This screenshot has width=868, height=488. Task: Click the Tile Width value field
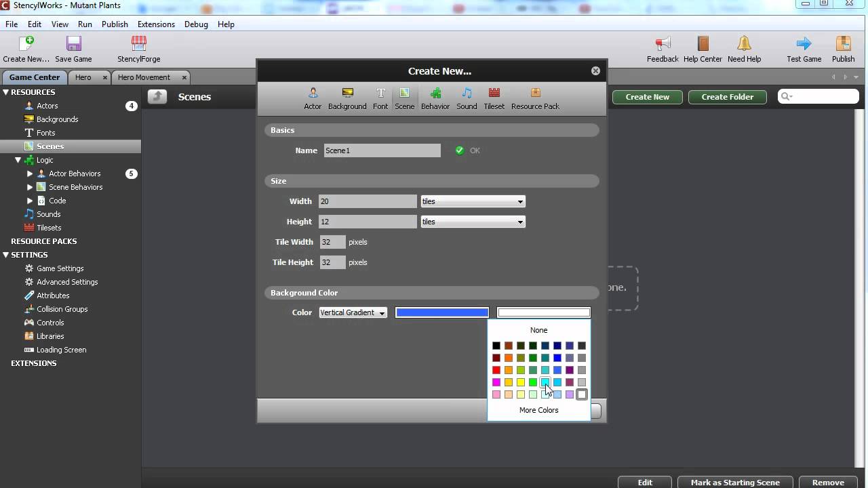(x=332, y=242)
